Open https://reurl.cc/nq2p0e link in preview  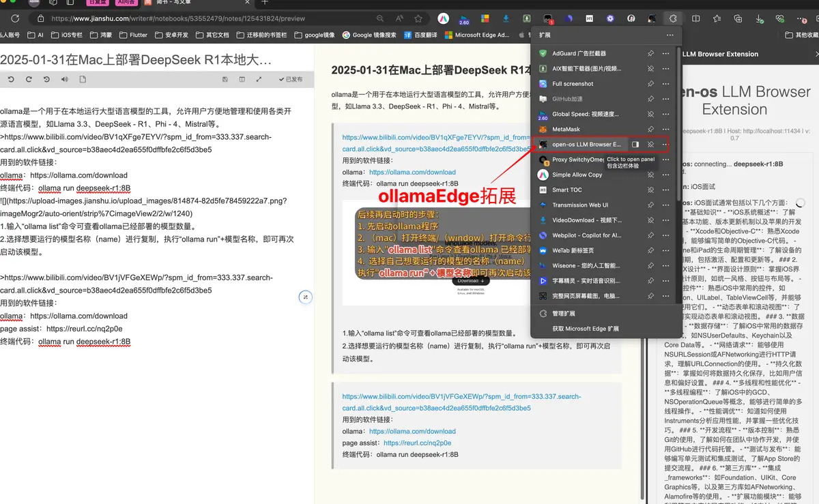(x=417, y=443)
